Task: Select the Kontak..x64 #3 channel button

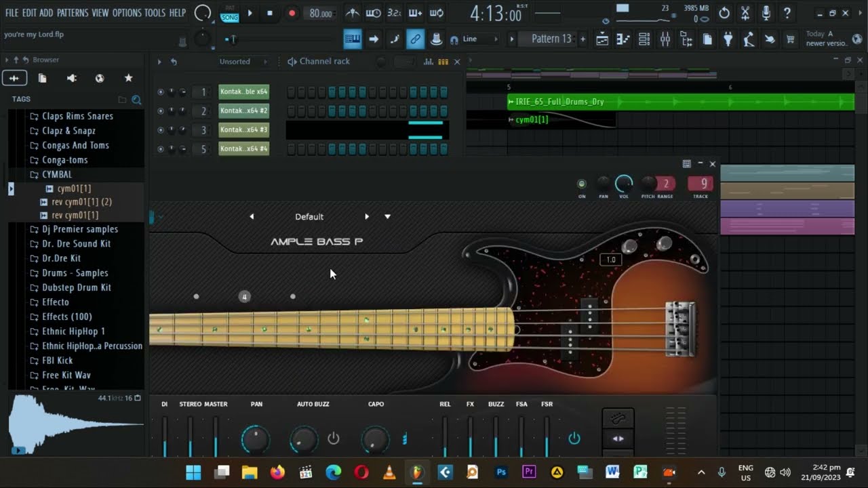Action: click(x=243, y=129)
